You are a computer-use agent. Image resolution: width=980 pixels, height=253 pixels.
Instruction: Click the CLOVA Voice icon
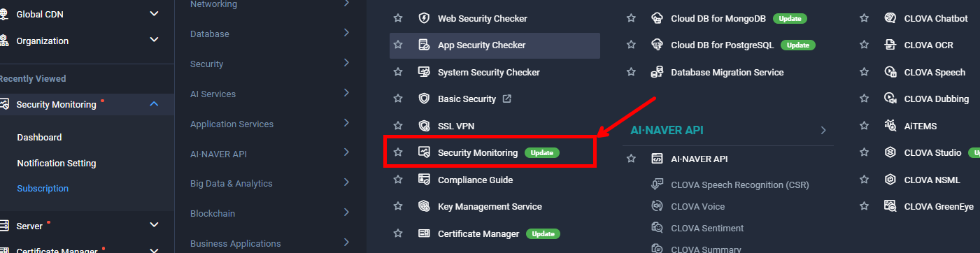point(657,206)
